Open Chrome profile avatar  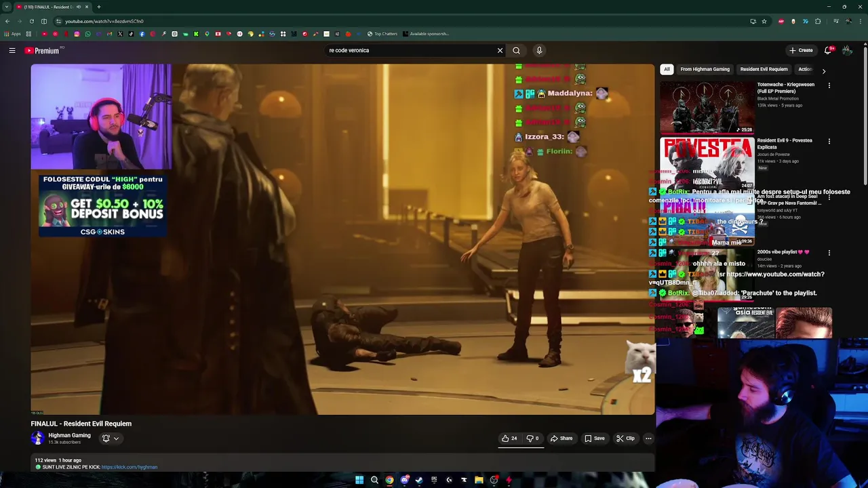tap(848, 21)
